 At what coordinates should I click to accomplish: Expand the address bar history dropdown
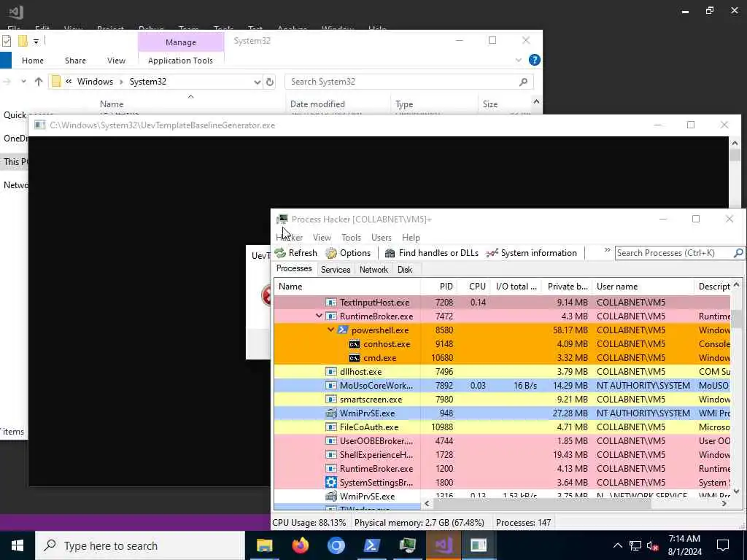258,82
